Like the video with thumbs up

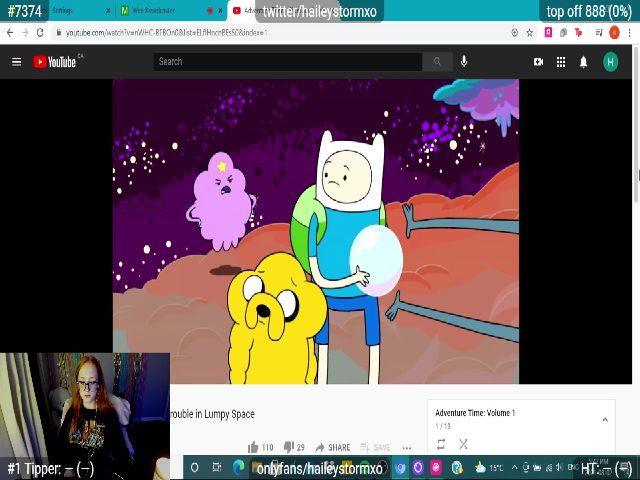252,447
